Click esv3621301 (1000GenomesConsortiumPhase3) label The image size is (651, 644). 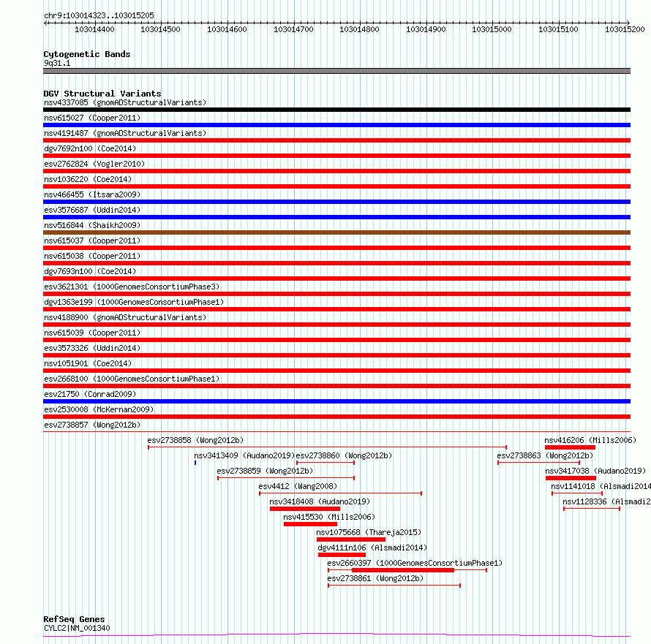tap(132, 287)
